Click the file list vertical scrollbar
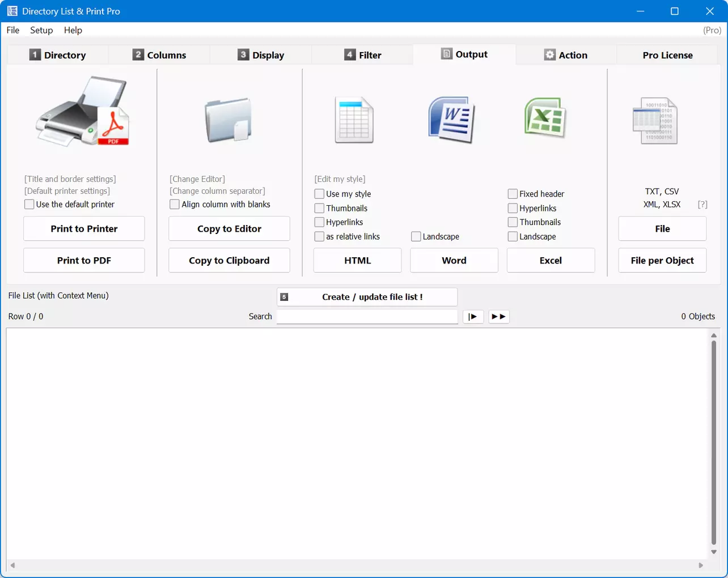Viewport: 728px width, 578px height. click(713, 442)
